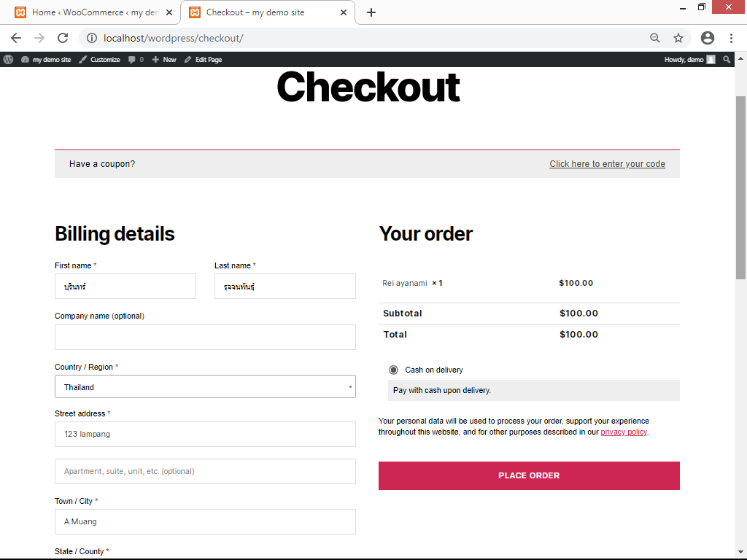Open the Chrome profile avatar icon

coord(708,38)
